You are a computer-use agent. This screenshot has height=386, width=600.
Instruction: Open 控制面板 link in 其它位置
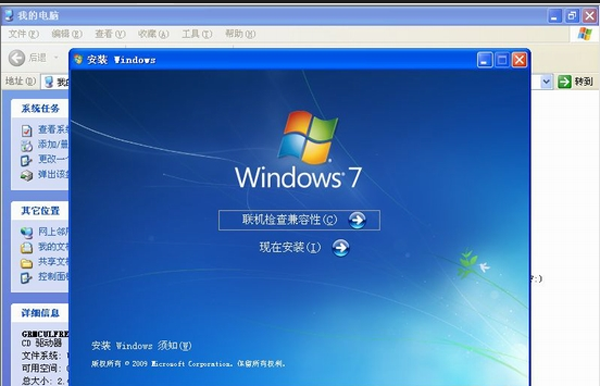coord(53,276)
